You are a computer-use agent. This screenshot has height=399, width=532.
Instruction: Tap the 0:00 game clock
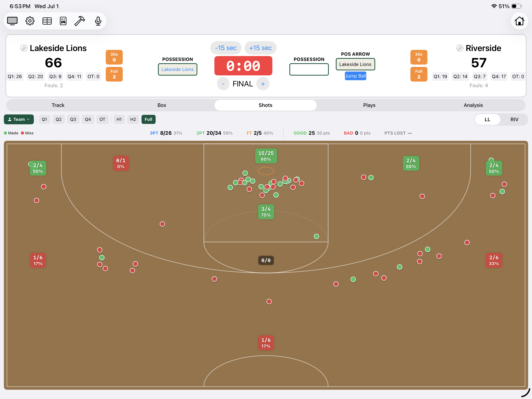tap(243, 66)
